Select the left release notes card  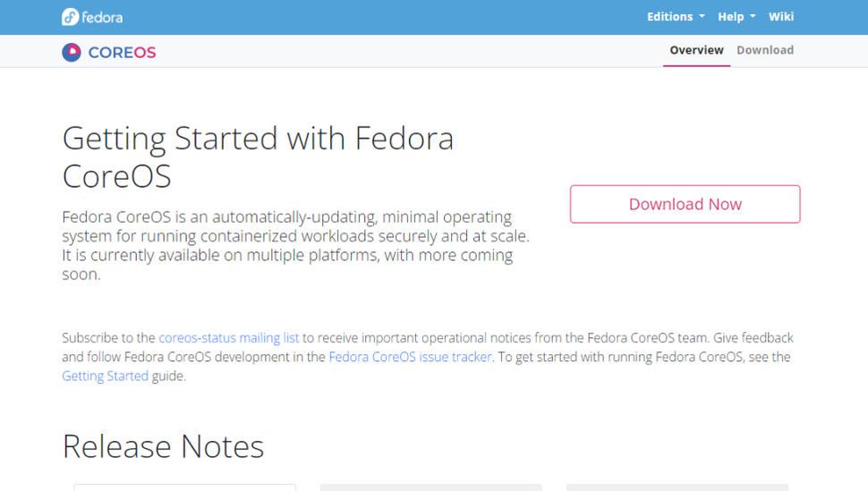(x=184, y=487)
